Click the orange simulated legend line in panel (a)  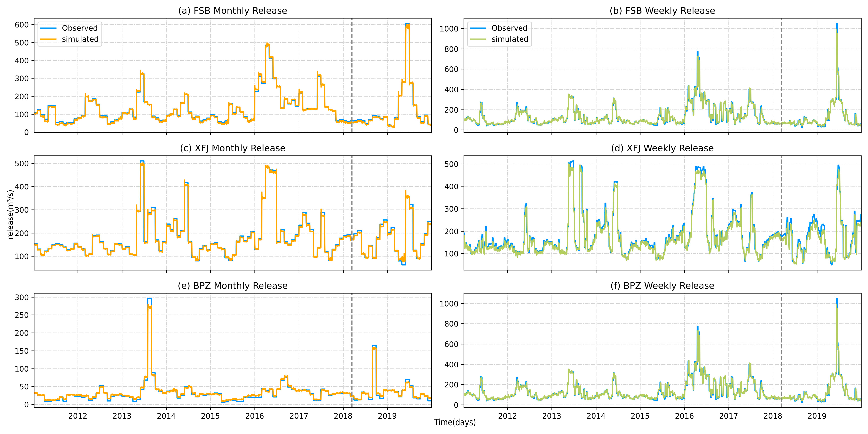point(48,39)
